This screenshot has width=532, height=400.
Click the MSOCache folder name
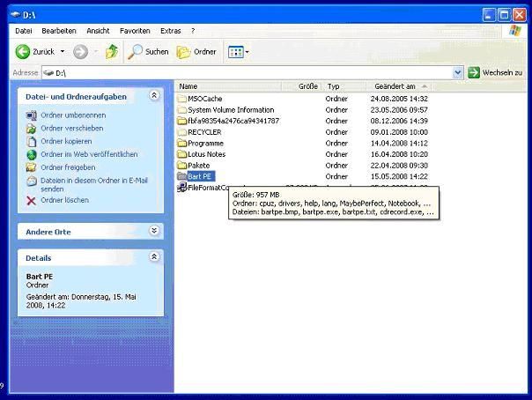click(x=205, y=99)
